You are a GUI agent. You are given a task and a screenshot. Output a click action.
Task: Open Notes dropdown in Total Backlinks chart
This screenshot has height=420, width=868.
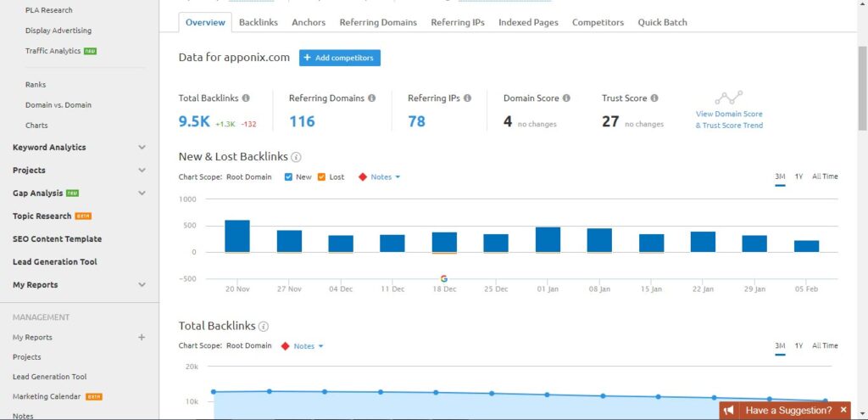click(x=309, y=346)
